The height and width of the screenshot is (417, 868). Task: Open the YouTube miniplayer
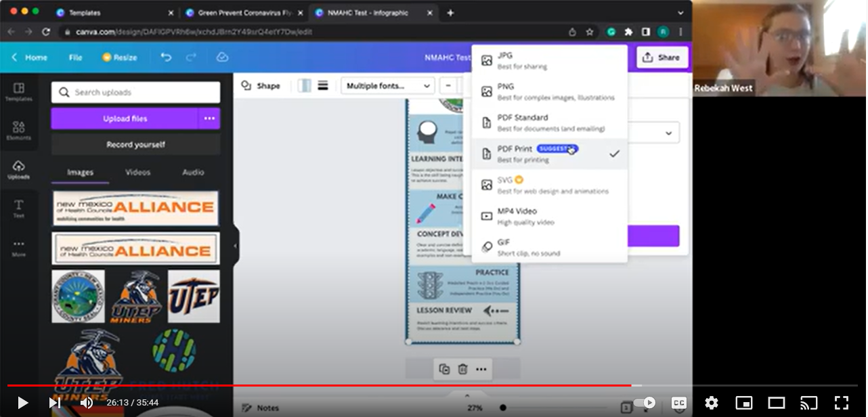pyautogui.click(x=743, y=403)
